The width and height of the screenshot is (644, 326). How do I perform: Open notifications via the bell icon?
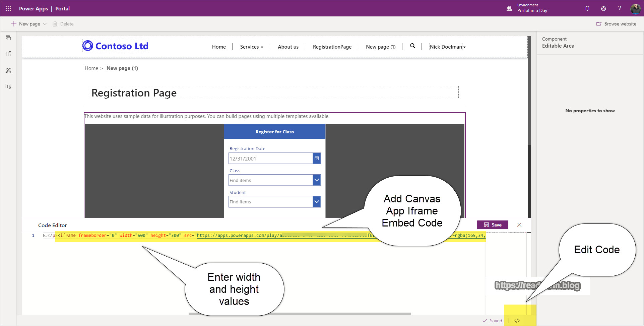(587, 8)
